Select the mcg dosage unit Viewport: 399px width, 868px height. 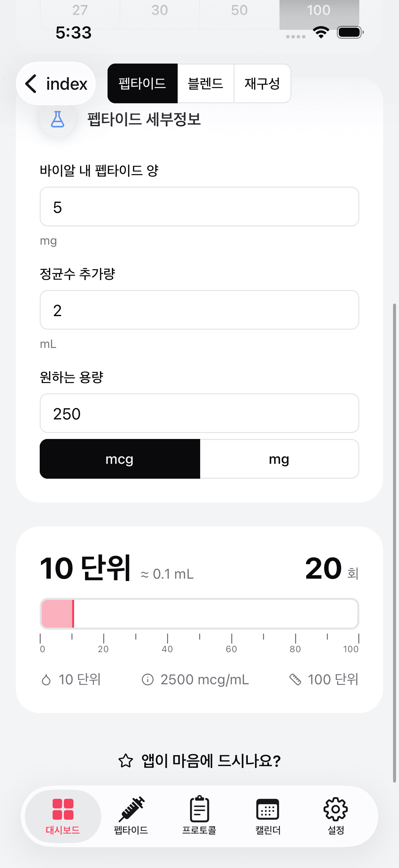pyautogui.click(x=120, y=459)
